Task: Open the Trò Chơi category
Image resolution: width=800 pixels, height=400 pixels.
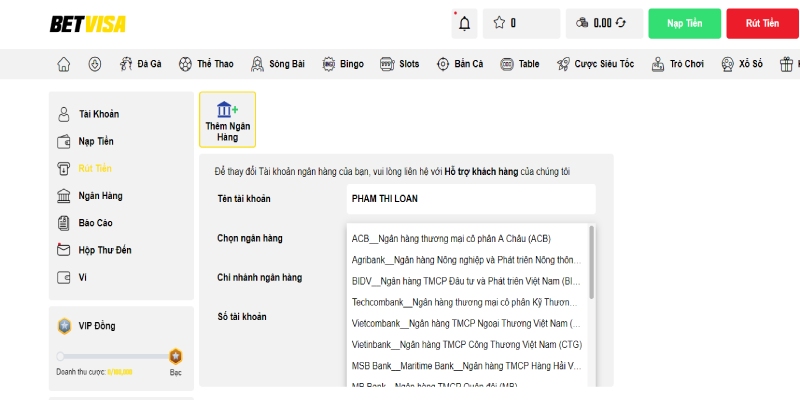Action: (x=678, y=64)
